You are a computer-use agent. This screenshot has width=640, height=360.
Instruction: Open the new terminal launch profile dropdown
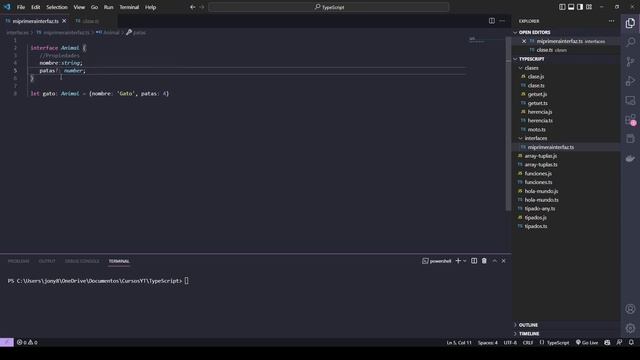click(x=465, y=261)
